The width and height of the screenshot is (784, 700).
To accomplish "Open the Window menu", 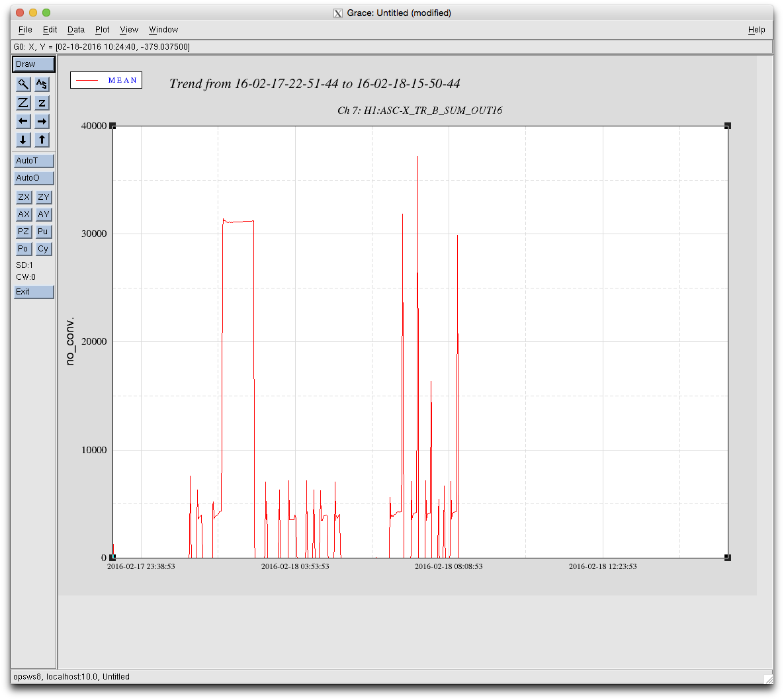I will (x=163, y=30).
